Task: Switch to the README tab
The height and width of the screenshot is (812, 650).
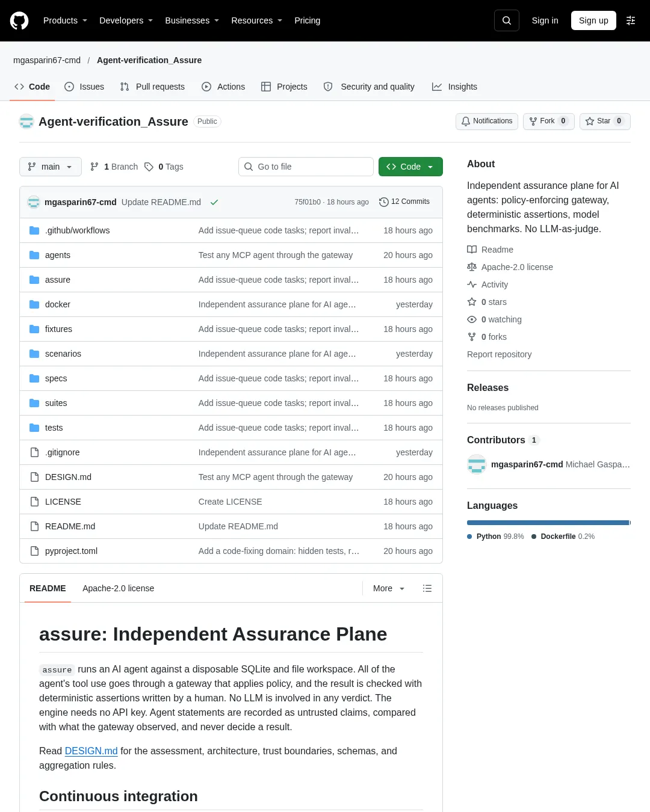Action: pos(48,588)
